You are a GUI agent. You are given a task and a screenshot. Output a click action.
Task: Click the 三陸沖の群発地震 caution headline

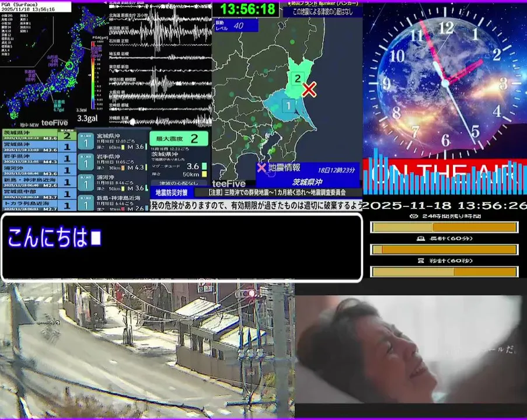pyautogui.click(x=277, y=192)
